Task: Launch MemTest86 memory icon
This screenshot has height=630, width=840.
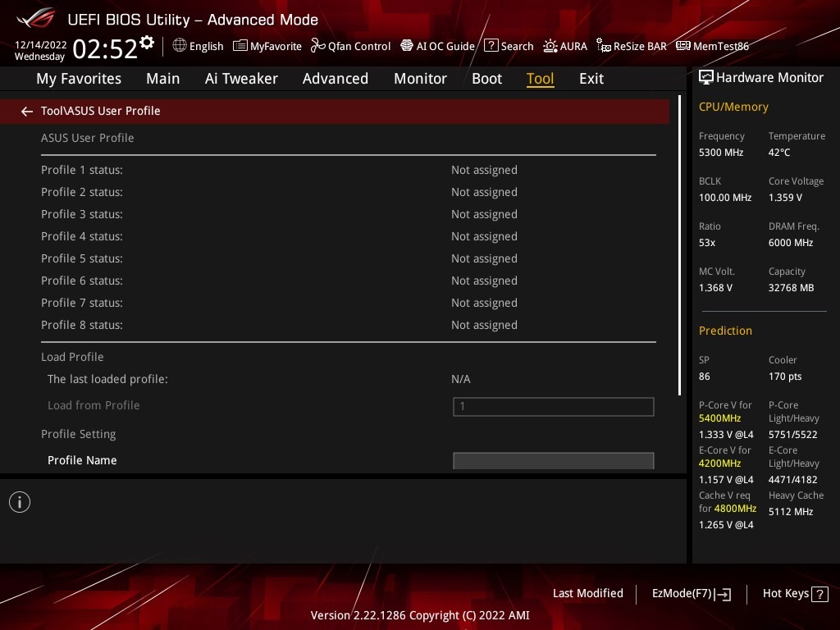Action: [683, 46]
